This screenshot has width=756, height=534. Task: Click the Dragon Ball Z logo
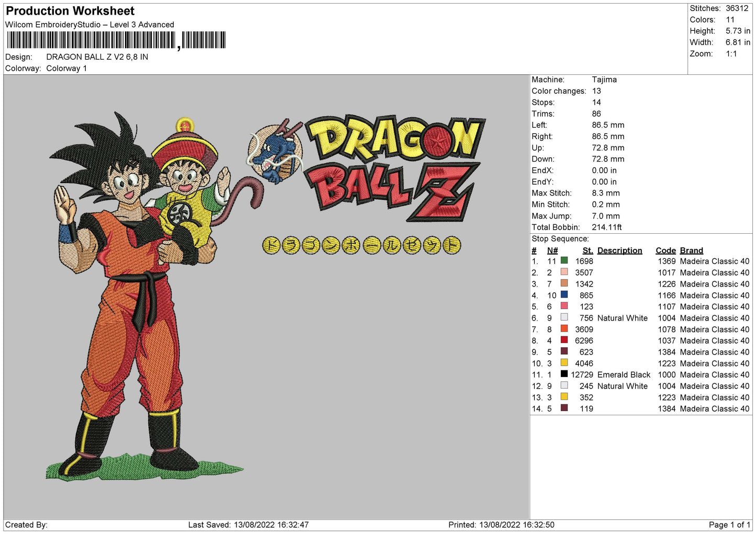click(x=395, y=168)
